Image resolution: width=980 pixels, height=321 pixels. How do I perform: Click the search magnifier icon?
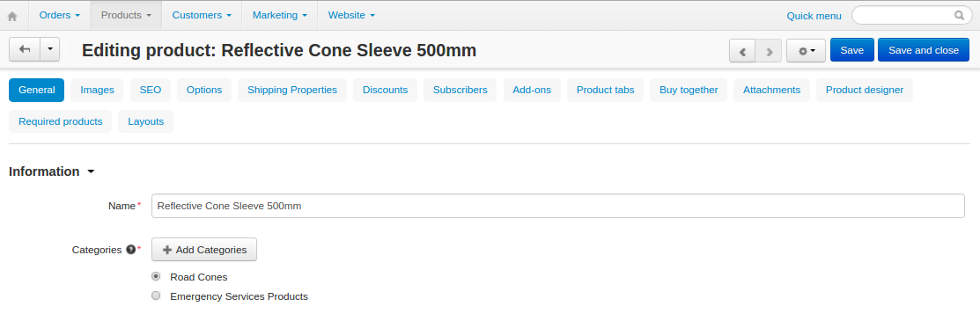click(x=960, y=16)
